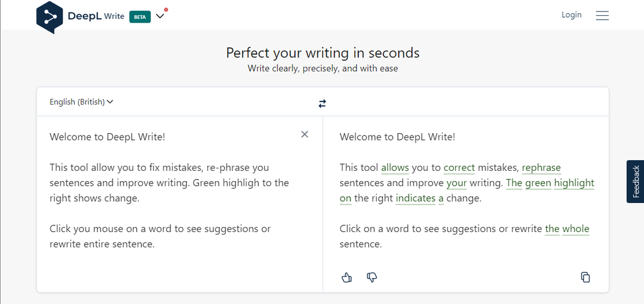Viewport: 644px width, 304px height.
Task: Click the underlined word "highlight"
Action: 575,183
